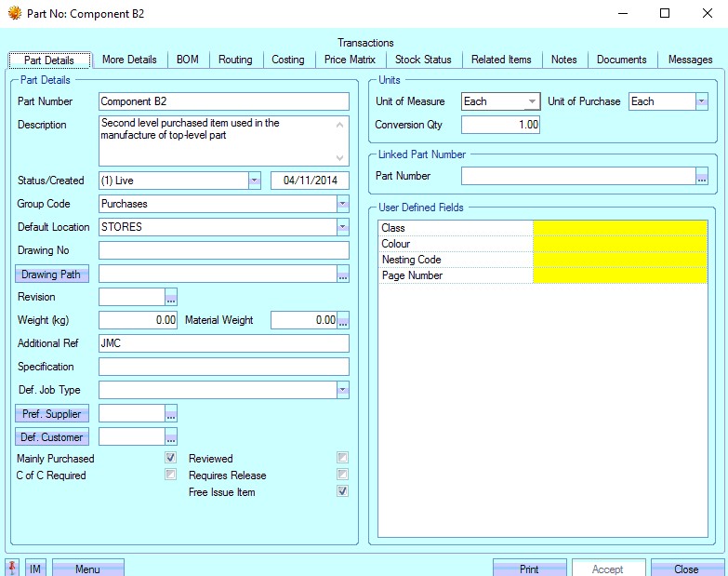
Task: Open the Drawing Path browse ellipsis button
Action: (342, 275)
